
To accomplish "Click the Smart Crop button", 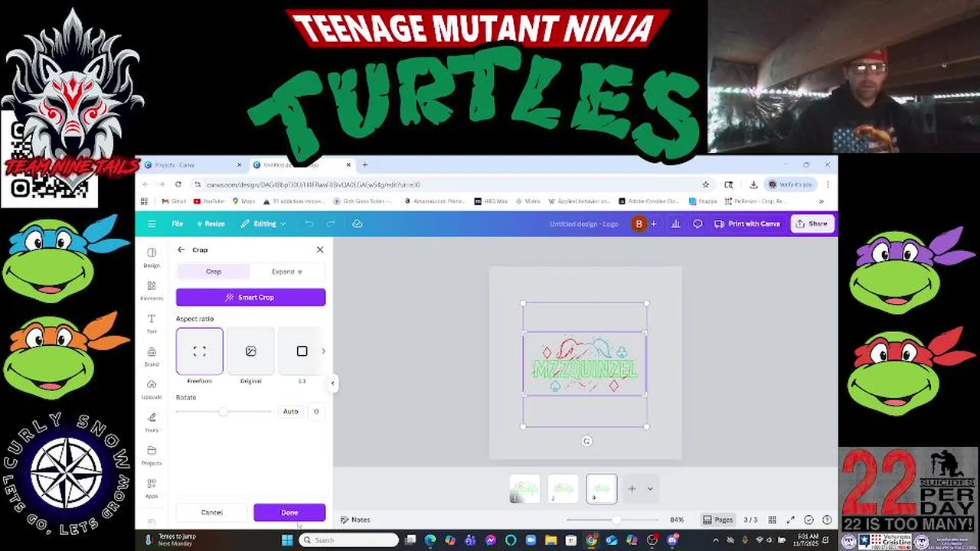I will 250,297.
